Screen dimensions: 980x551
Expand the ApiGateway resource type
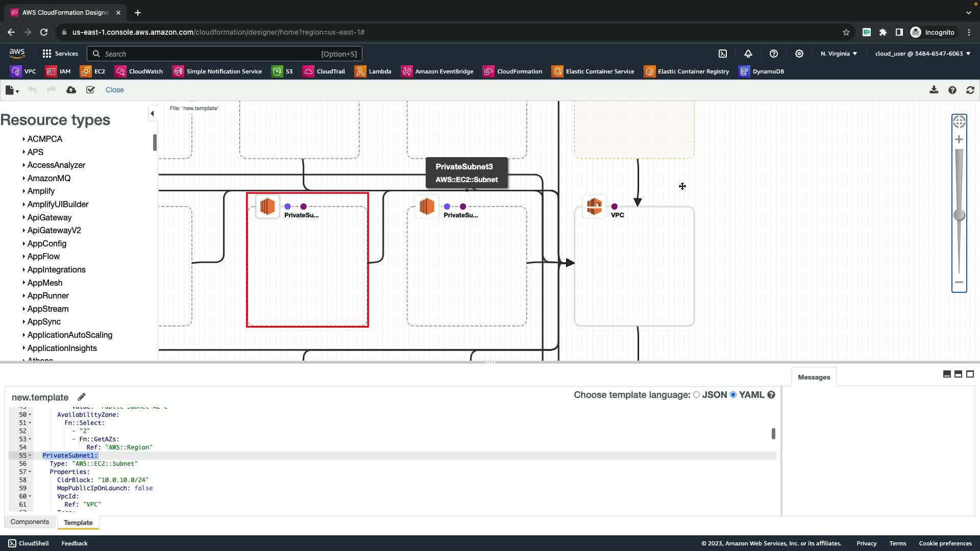click(49, 217)
